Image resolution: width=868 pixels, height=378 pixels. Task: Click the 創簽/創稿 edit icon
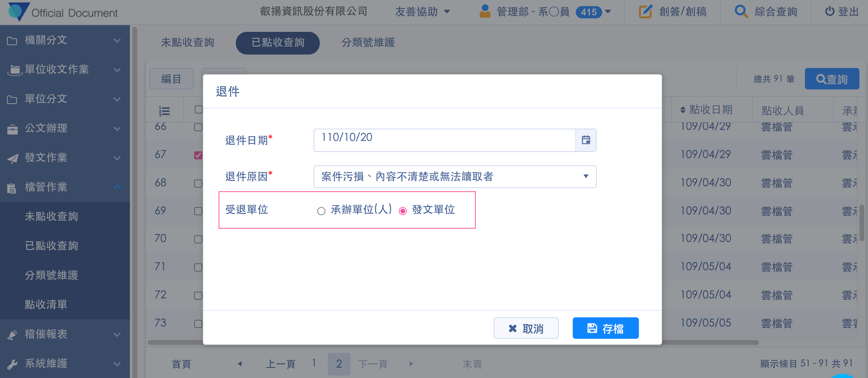645,12
